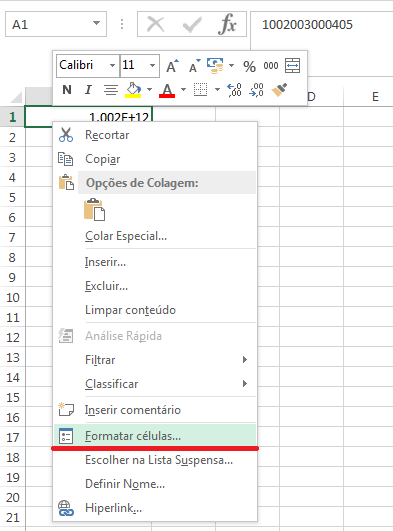This screenshot has height=531, width=393.
Task: Click the cell borders icon
Action: [201, 90]
